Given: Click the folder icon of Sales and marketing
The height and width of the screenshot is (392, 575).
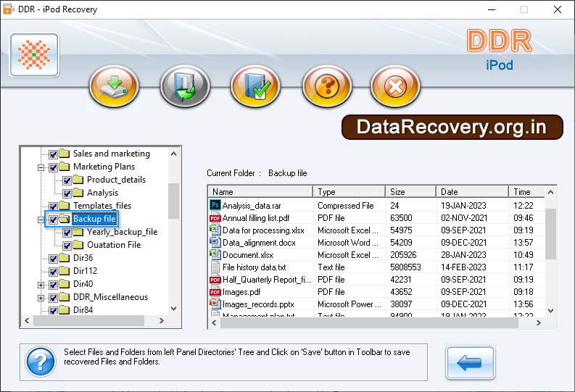Looking at the screenshot, I should [65, 153].
